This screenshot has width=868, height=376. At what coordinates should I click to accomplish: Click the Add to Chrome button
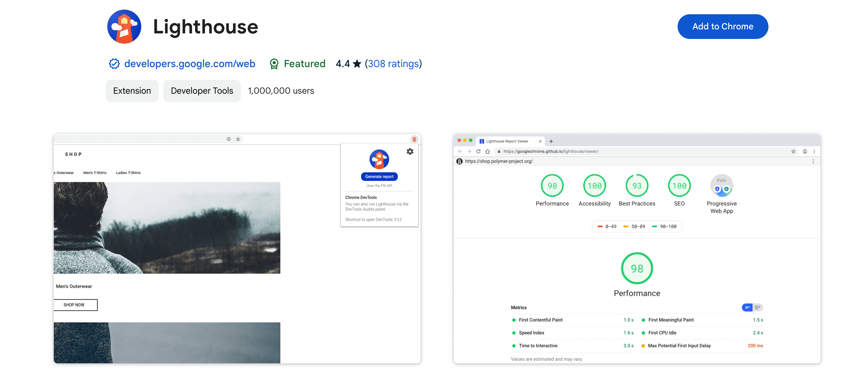[x=722, y=26]
